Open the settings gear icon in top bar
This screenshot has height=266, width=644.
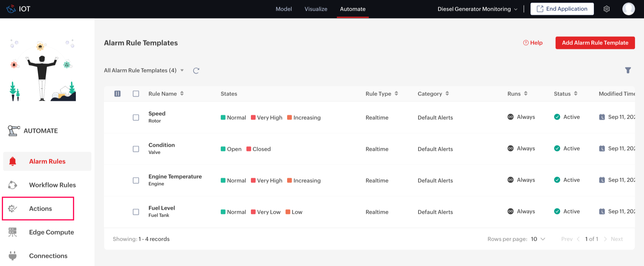(x=606, y=9)
